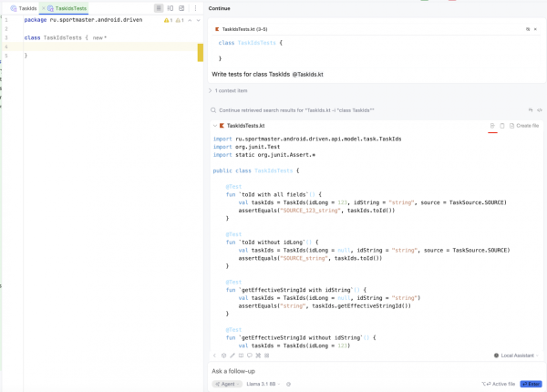547x392 pixels.
Task: Click the editor view mode icon
Action: [x=159, y=8]
